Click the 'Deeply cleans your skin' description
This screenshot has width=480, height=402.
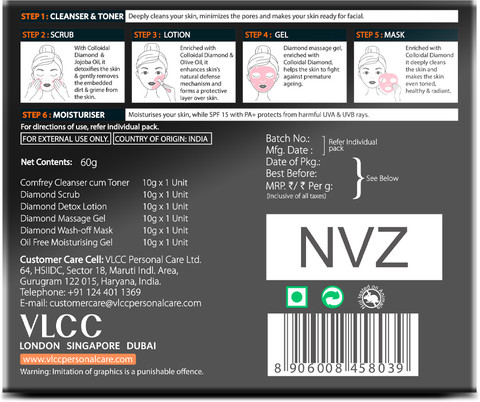[246, 16]
